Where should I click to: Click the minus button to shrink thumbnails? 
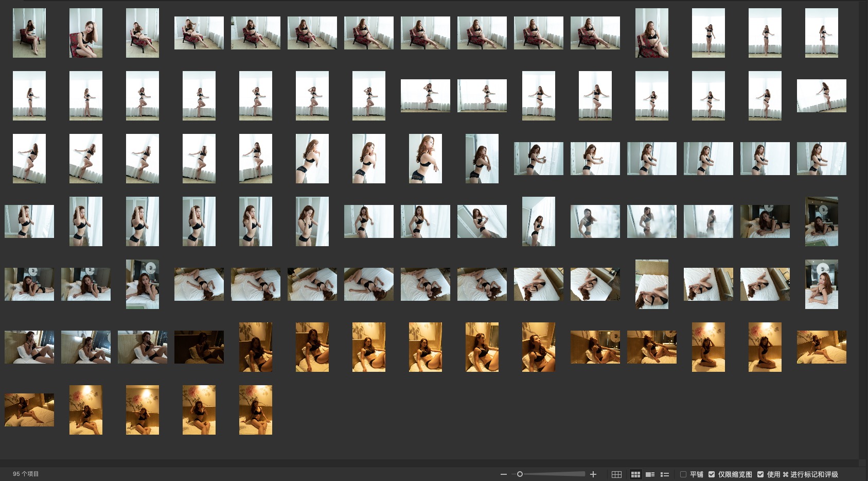(x=503, y=474)
